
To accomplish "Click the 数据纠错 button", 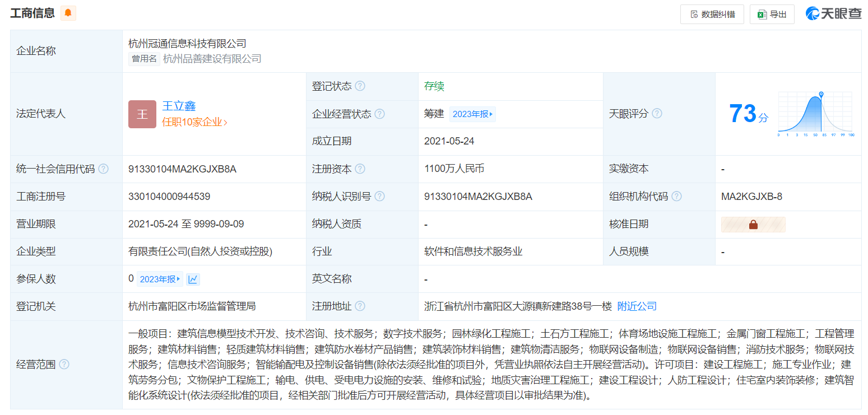I will coord(712,15).
